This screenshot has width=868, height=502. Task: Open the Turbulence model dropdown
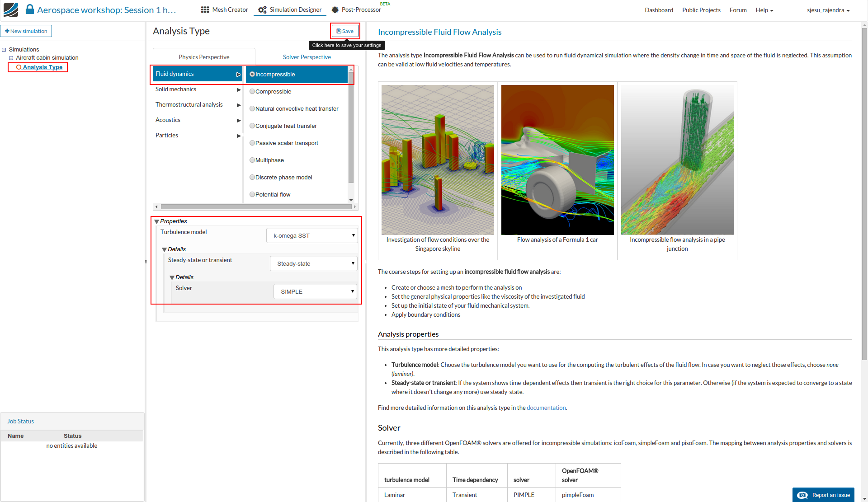(x=311, y=235)
